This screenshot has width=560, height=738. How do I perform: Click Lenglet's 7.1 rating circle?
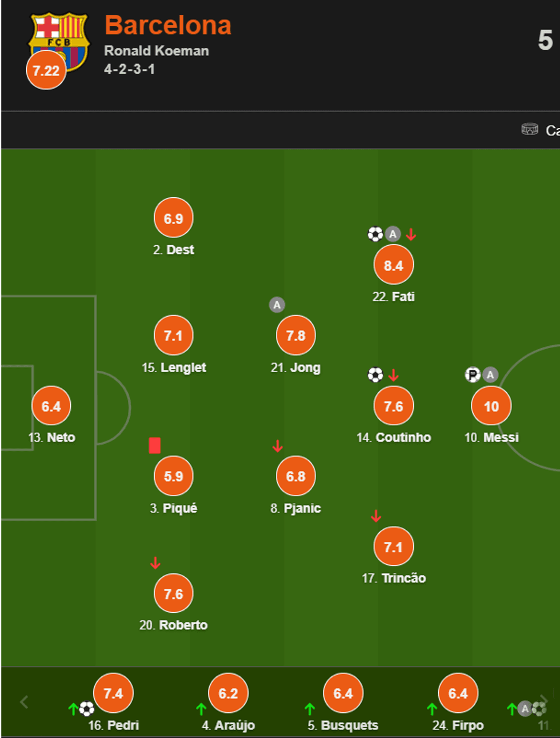(173, 336)
